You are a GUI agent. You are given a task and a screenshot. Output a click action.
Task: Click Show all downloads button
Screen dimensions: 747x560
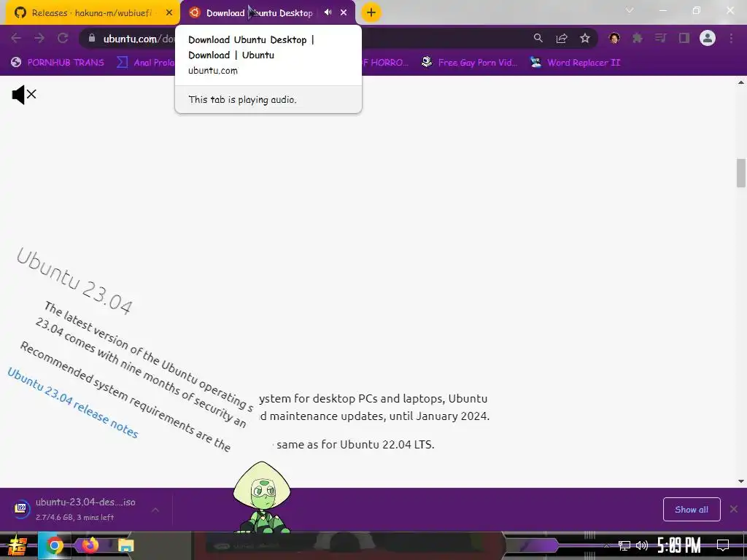point(692,510)
